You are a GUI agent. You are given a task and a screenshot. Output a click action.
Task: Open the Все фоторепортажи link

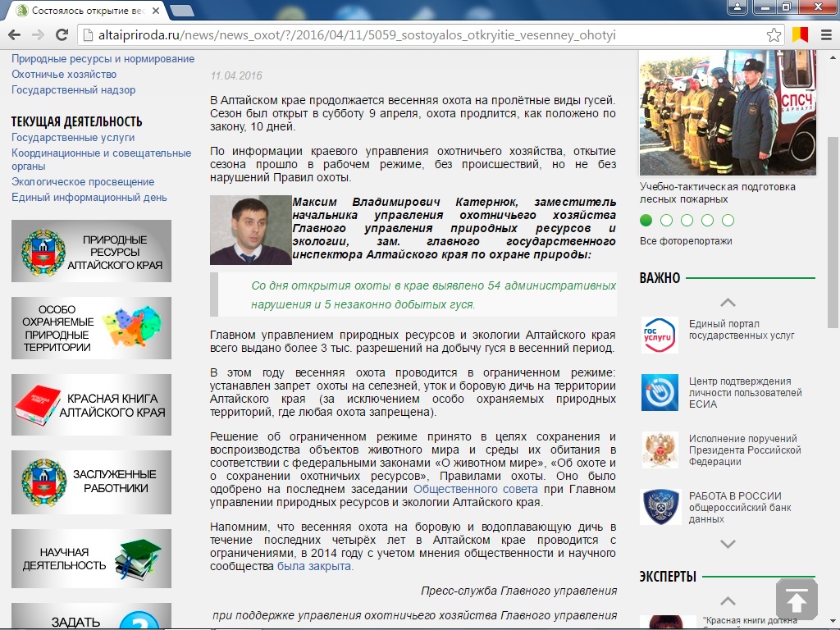pyautogui.click(x=686, y=241)
